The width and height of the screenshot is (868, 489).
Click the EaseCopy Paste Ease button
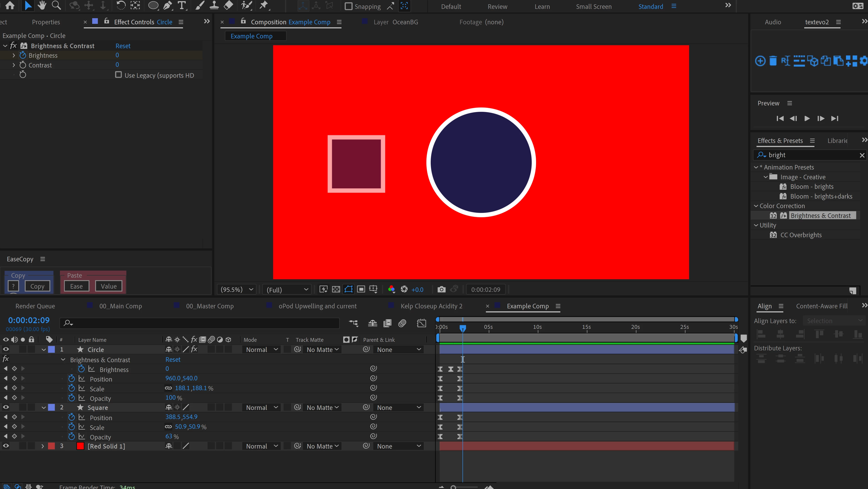point(77,286)
